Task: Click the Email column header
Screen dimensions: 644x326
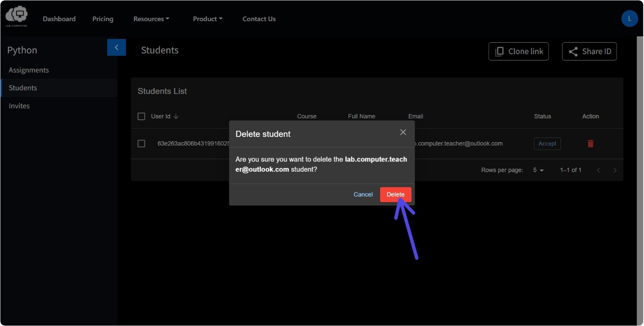Action: point(416,116)
